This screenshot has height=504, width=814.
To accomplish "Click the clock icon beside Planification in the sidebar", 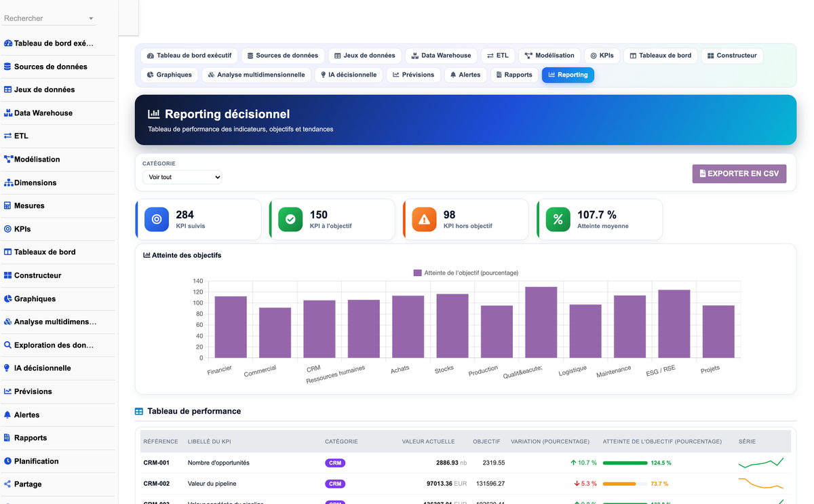I will click(x=8, y=461).
